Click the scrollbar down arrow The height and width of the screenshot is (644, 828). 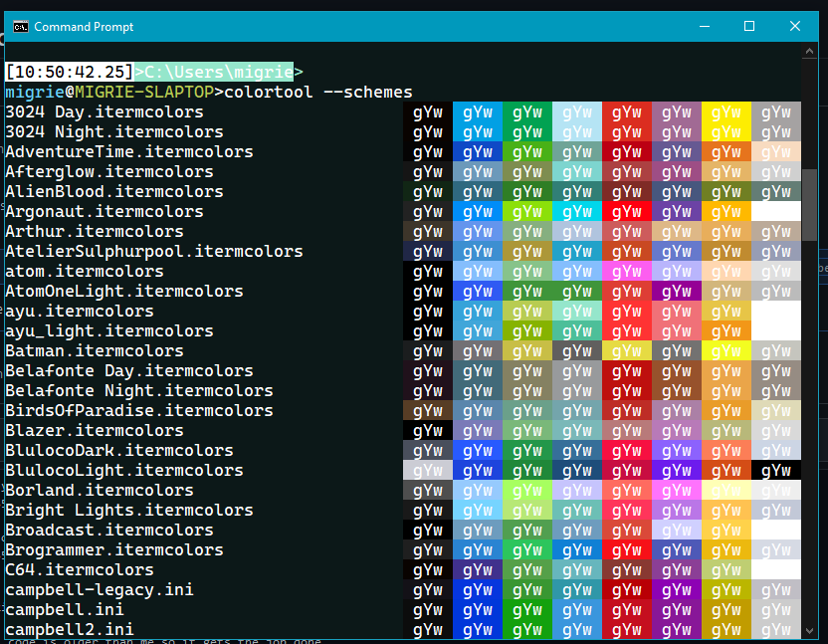tap(809, 630)
